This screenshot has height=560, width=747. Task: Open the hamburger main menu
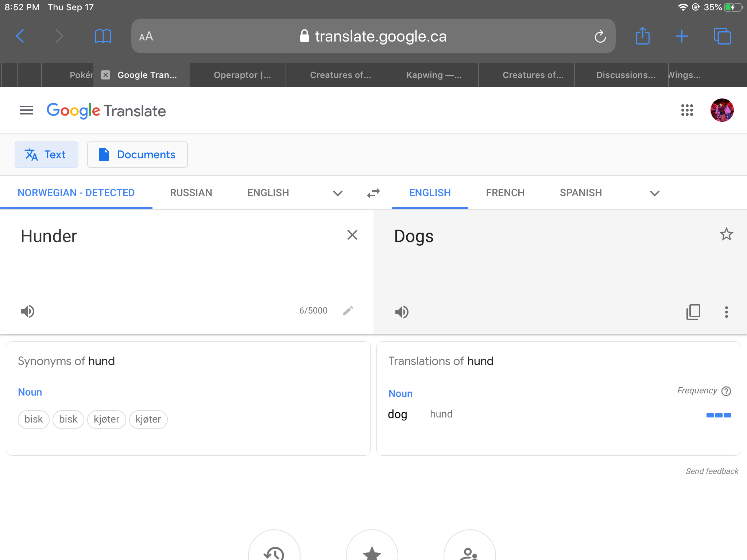click(x=26, y=110)
